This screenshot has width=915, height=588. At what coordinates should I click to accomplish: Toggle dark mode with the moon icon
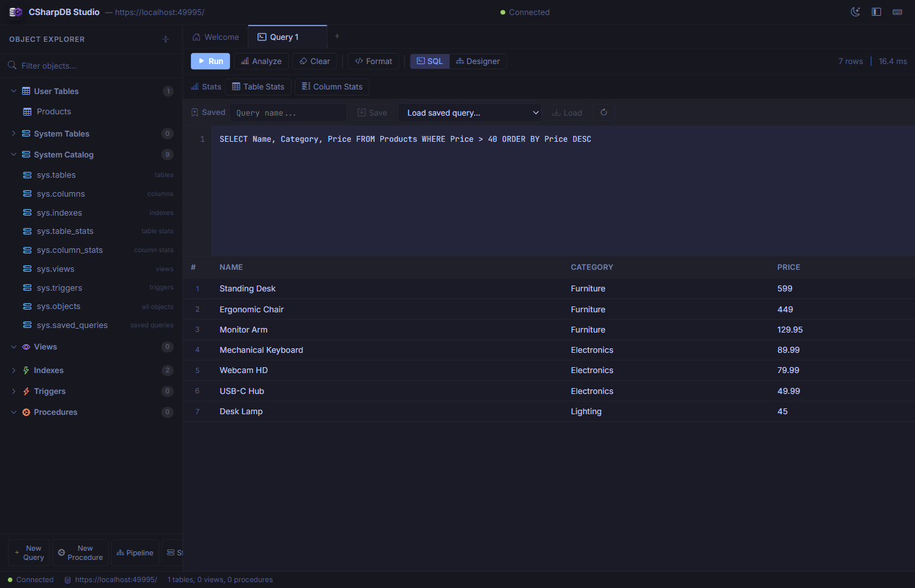[x=855, y=12]
